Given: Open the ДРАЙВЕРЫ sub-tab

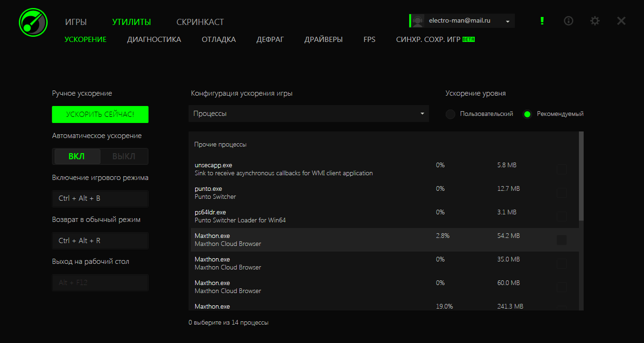Looking at the screenshot, I should pyautogui.click(x=323, y=40).
